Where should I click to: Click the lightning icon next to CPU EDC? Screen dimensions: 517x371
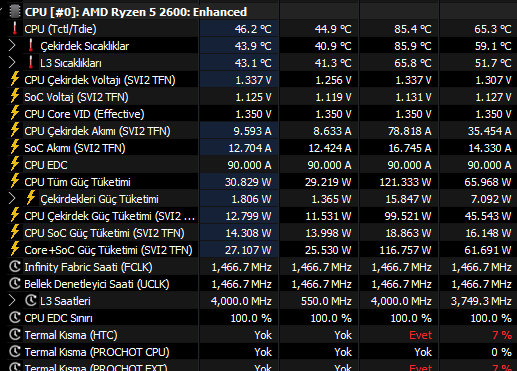click(x=15, y=164)
